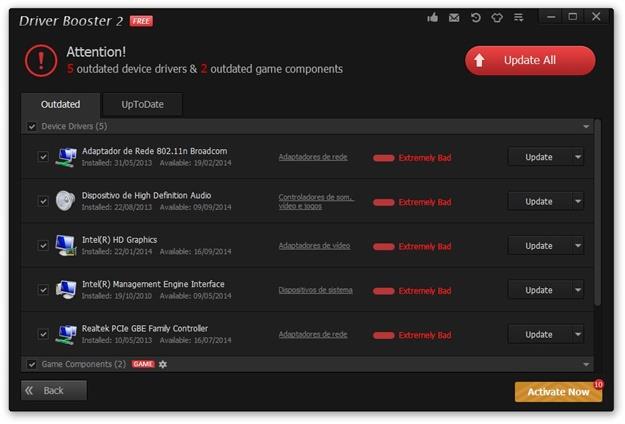The height and width of the screenshot is (424, 625).
Task: Open the Dispositivos de sistema category link
Action: 315,290
